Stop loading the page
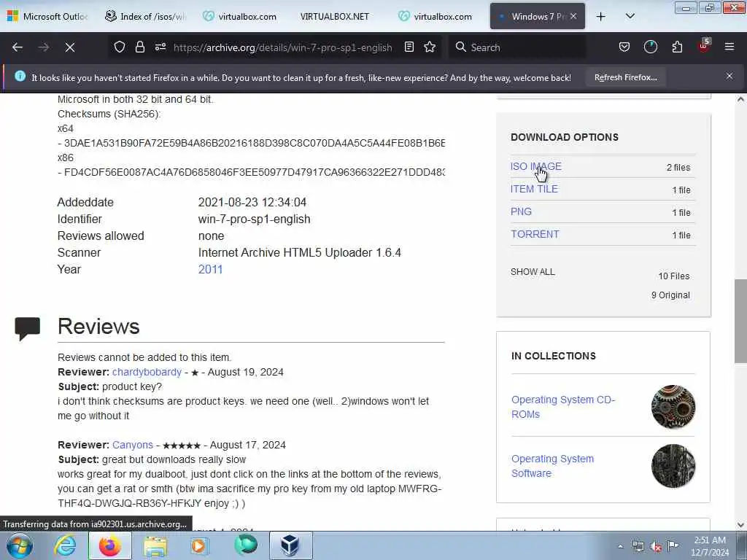 pyautogui.click(x=70, y=47)
